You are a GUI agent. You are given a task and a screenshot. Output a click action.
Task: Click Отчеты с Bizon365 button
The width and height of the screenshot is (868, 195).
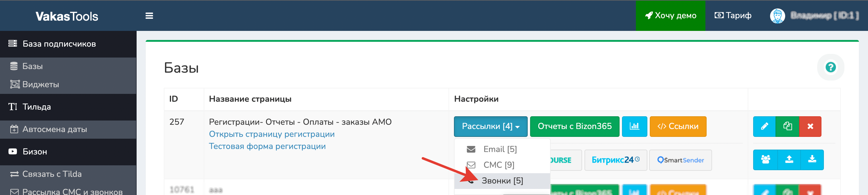(574, 126)
